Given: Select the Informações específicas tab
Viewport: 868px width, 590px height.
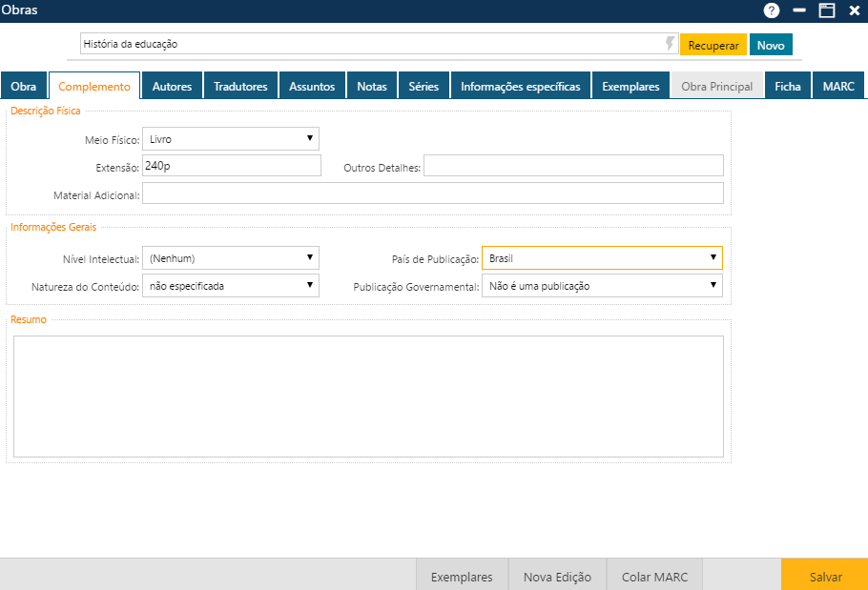Looking at the screenshot, I should click(x=520, y=86).
